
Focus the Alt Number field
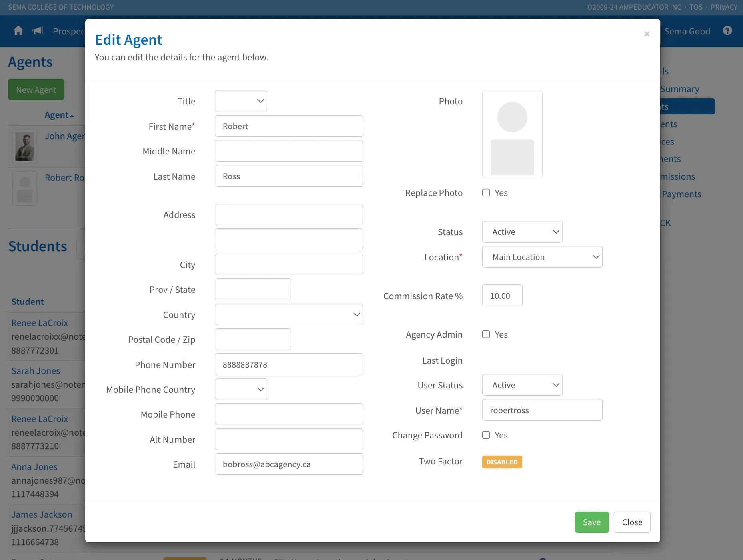click(289, 439)
